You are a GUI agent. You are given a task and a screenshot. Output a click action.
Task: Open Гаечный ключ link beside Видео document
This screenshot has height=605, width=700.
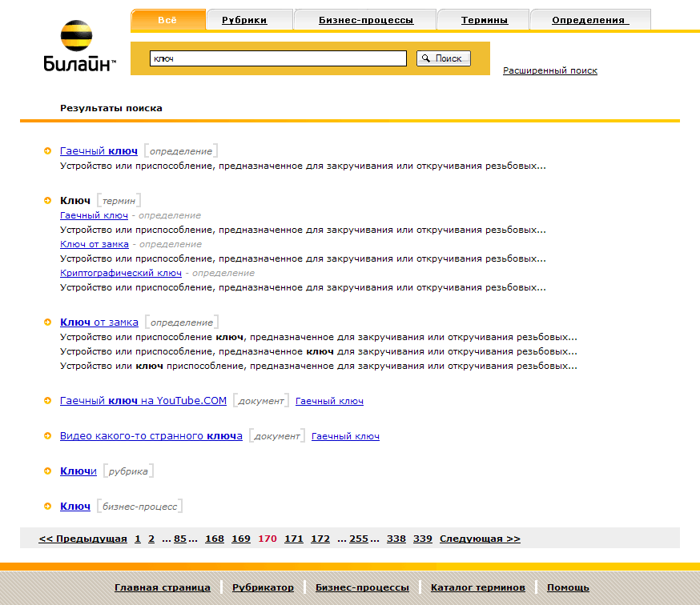coord(345,436)
